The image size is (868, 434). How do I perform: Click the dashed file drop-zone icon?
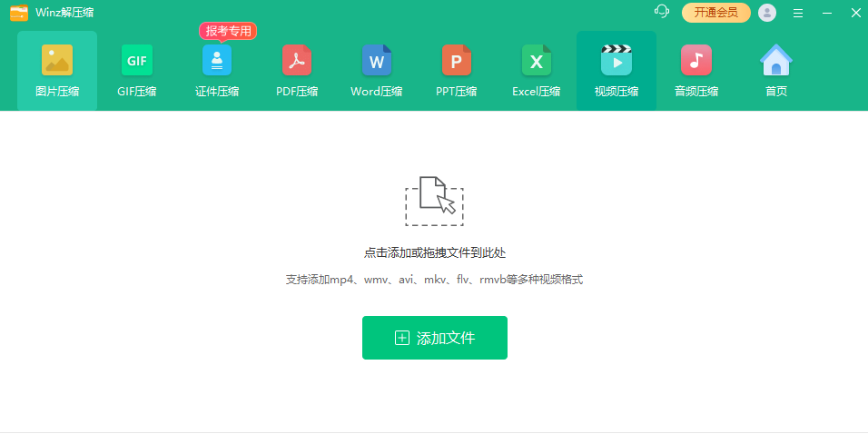434,201
